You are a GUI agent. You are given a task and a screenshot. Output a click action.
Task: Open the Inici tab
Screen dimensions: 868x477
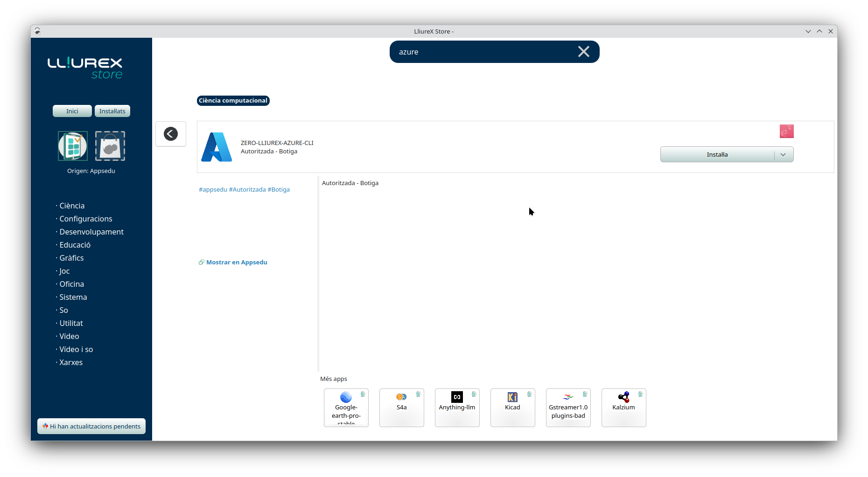[x=72, y=111]
